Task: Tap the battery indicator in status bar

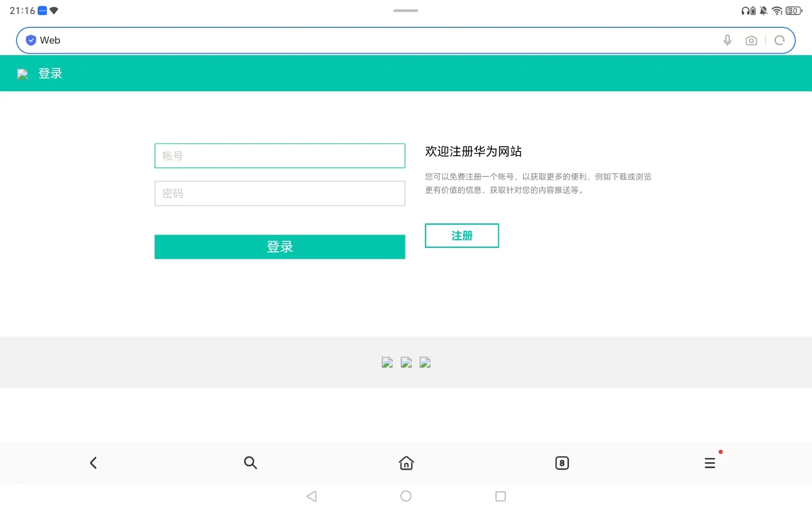Action: tap(794, 11)
